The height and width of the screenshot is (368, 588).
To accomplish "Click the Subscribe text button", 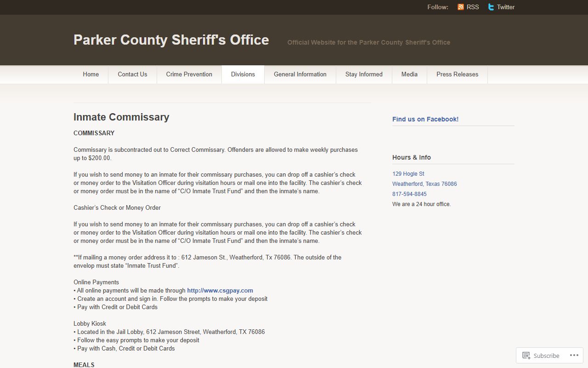I will click(546, 356).
